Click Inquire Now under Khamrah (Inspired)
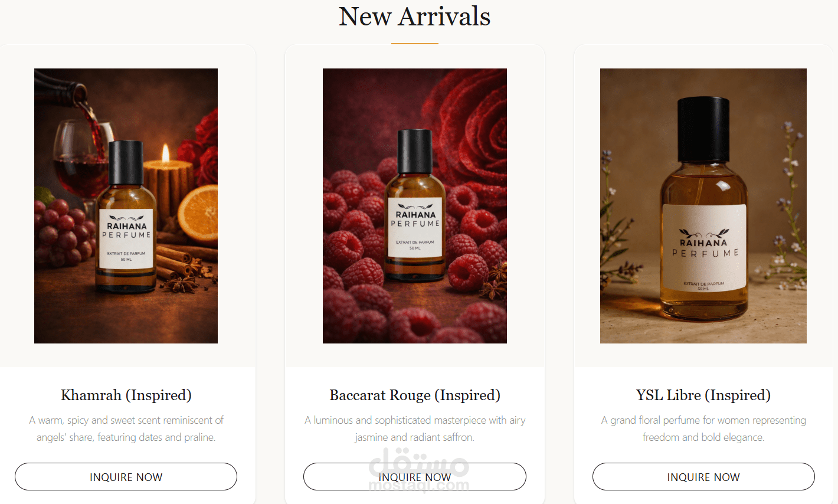Screen dimensions: 838x504 (126, 477)
